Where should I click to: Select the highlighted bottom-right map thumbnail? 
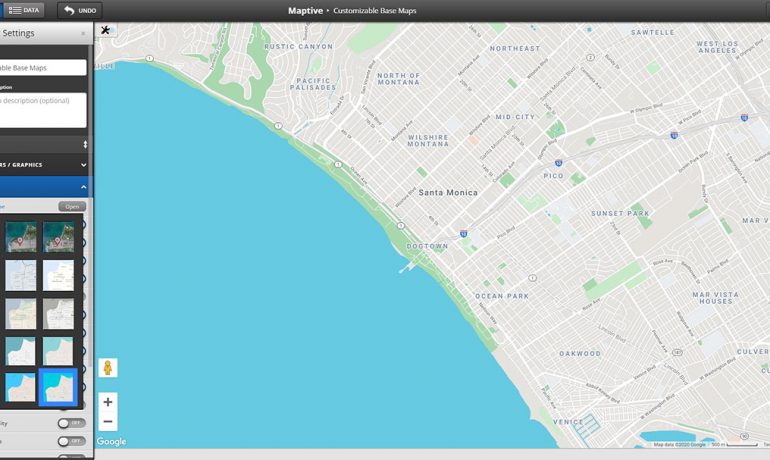[x=58, y=387]
